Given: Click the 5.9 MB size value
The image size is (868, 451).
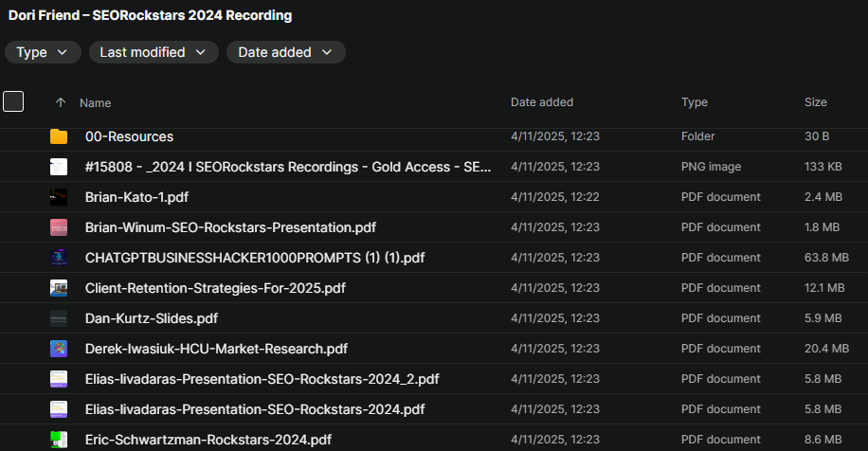Looking at the screenshot, I should coord(823,318).
